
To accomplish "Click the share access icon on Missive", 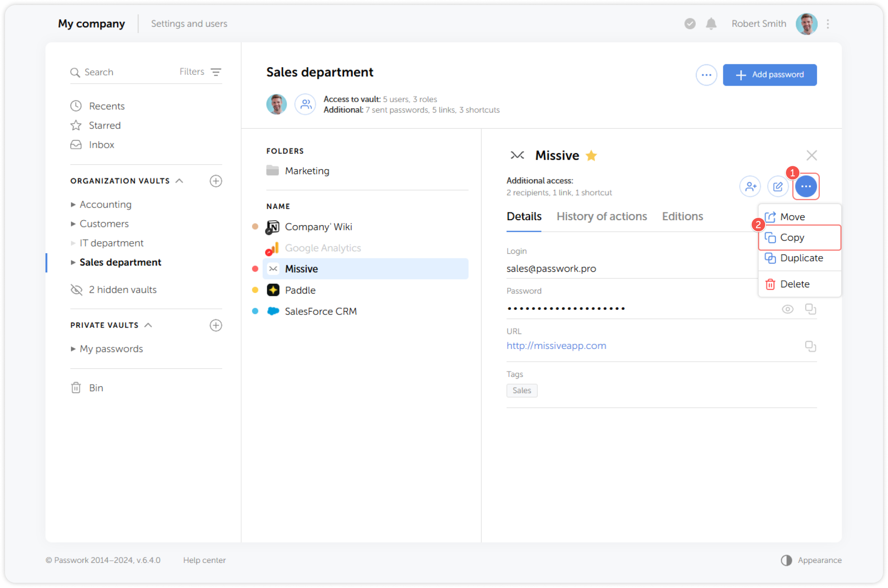I will 750,186.
